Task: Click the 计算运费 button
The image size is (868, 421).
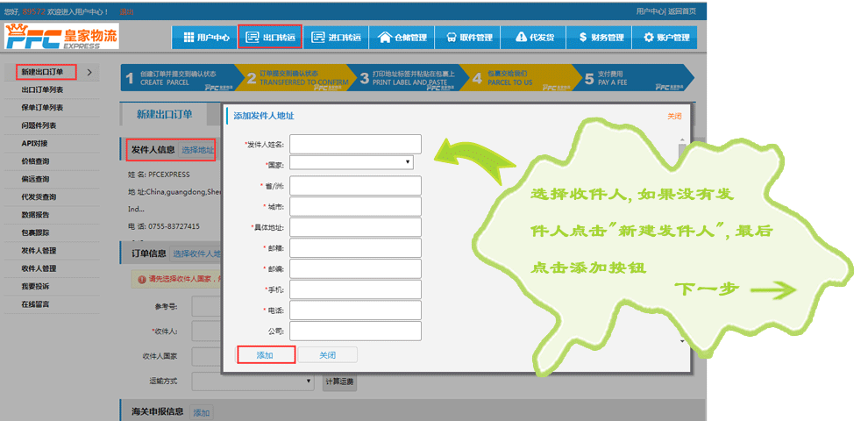Action: [340, 382]
